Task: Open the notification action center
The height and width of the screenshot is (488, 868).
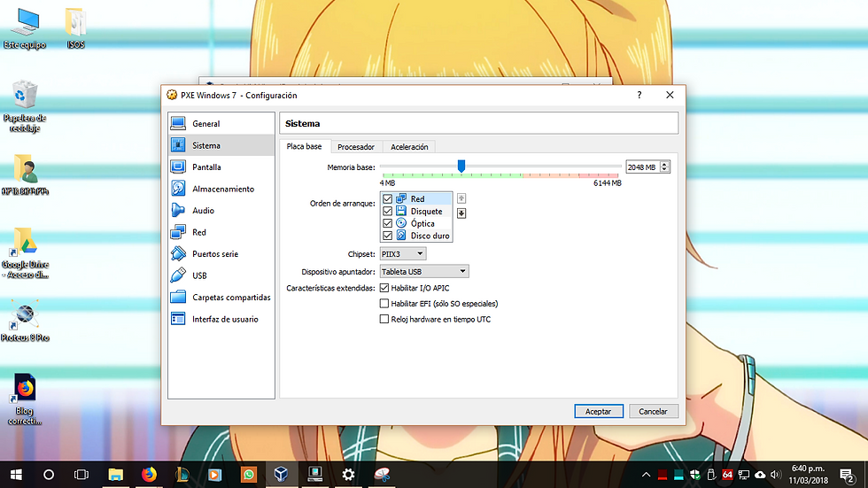Action: 848,475
